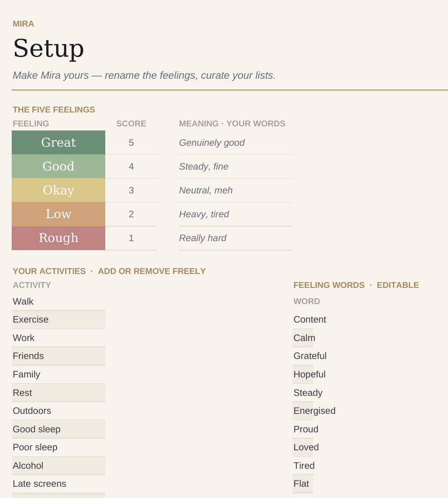The image size is (448, 498).
Task: Click the feeling word Grateful
Action: 310,356
